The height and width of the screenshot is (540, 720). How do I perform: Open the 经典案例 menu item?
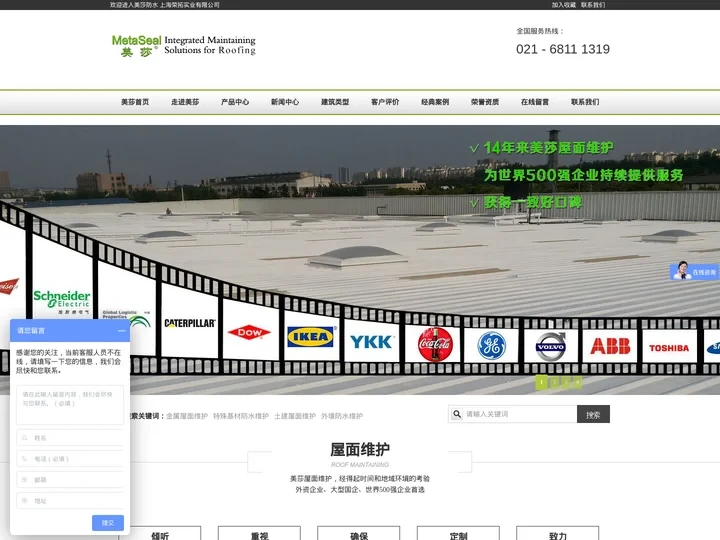tap(435, 102)
